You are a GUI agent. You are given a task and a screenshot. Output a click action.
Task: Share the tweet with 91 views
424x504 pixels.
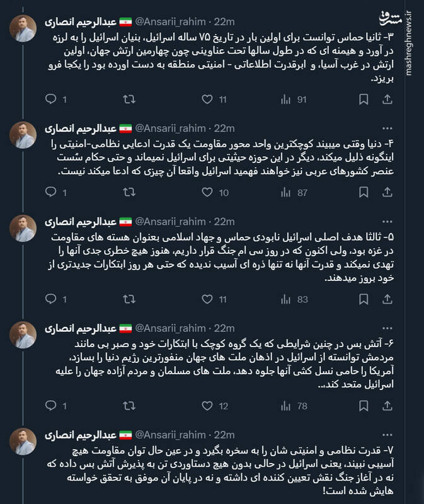click(x=387, y=100)
